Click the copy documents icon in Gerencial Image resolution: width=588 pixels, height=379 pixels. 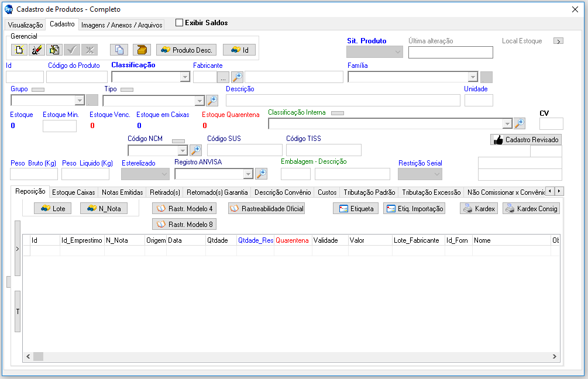(x=119, y=50)
